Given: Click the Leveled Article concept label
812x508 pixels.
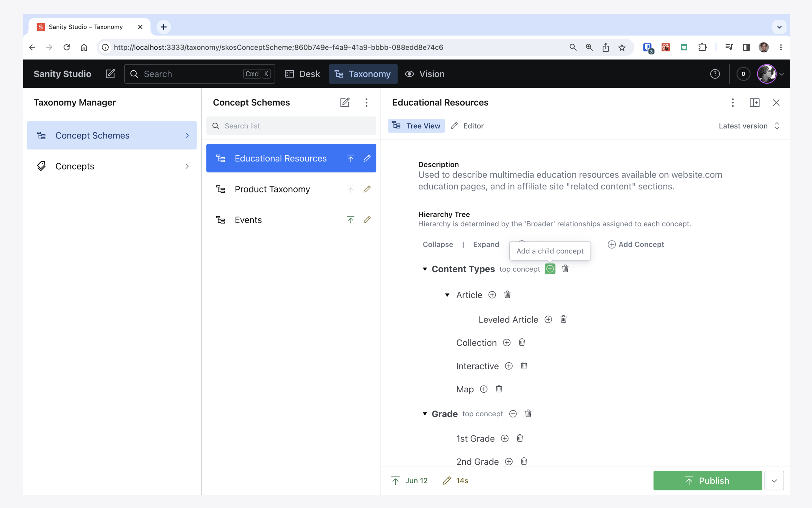Looking at the screenshot, I should point(508,320).
